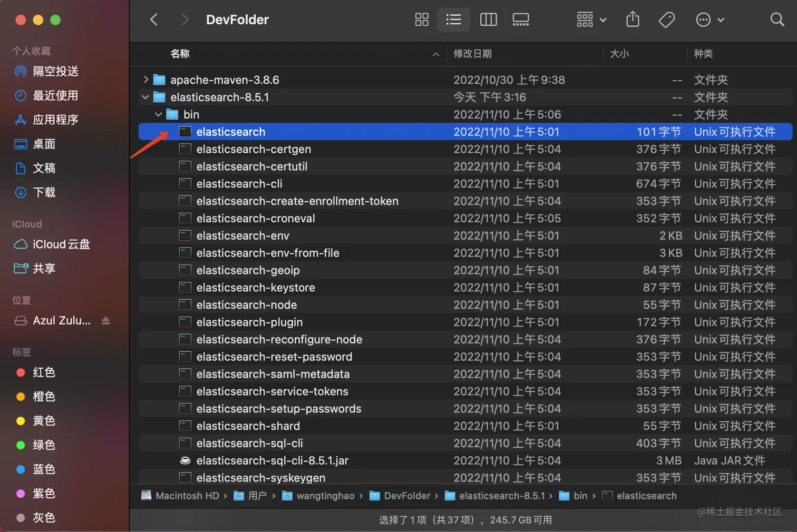The width and height of the screenshot is (797, 532).
Task: Collapse the bin folder
Action: point(158,114)
